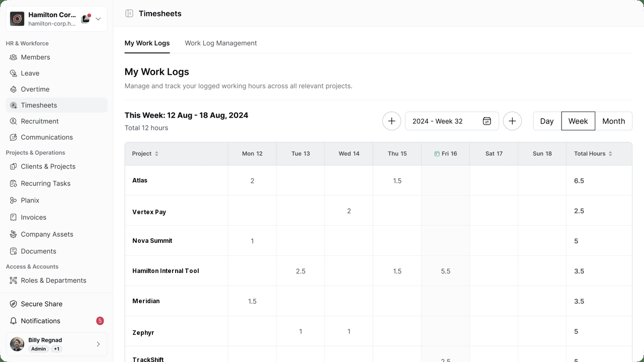Screen dimensions: 644x362
Task: Click the +1 roles badge
Action: click(x=56, y=349)
